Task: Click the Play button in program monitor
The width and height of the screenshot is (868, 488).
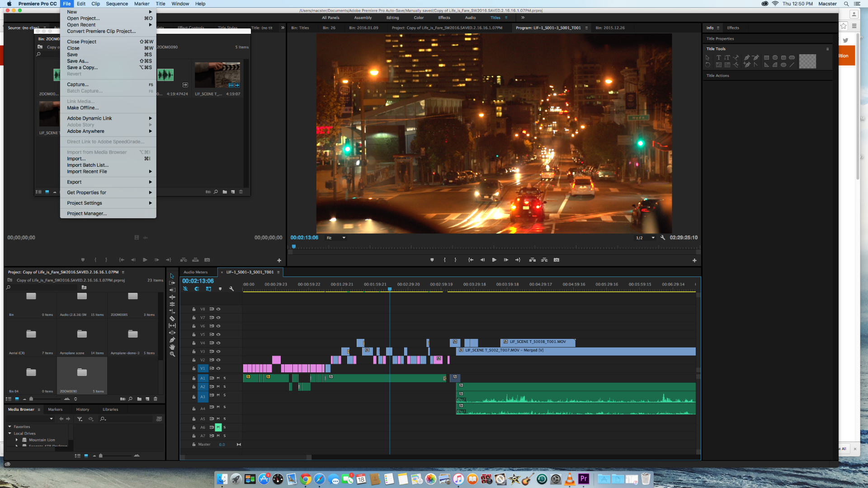Action: (494, 260)
